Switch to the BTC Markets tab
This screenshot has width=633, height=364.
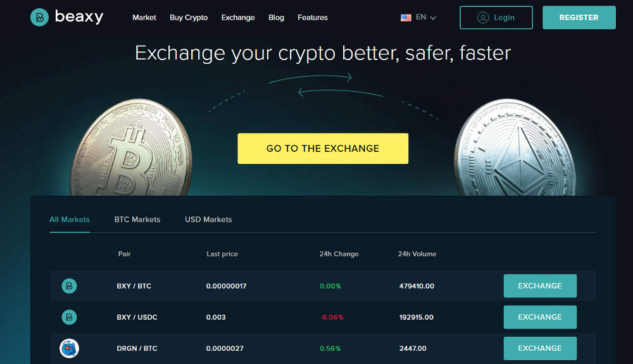[x=137, y=220]
